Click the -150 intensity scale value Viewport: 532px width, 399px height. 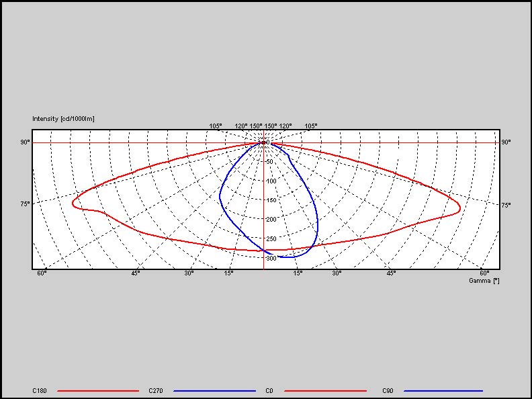[x=271, y=200]
